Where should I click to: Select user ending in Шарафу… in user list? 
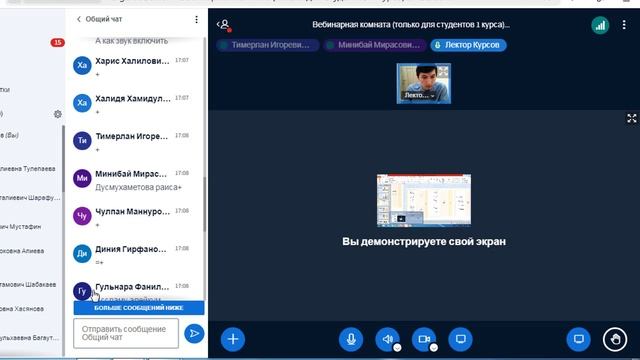click(x=30, y=198)
